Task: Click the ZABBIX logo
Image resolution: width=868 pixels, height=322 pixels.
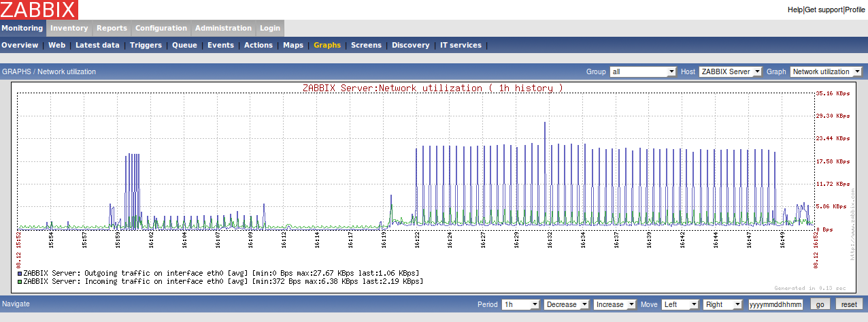Action: coord(39,10)
